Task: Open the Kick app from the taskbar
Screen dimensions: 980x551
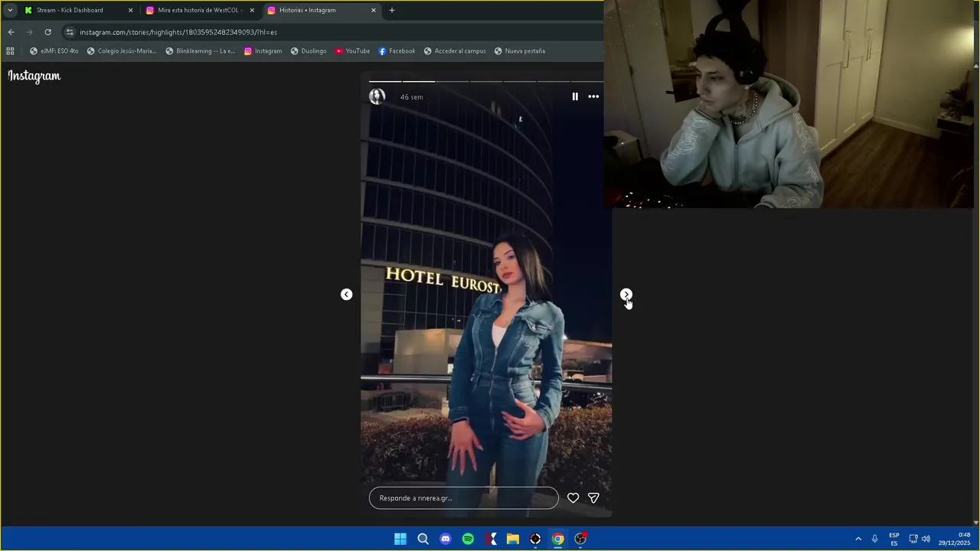Action: pos(491,539)
